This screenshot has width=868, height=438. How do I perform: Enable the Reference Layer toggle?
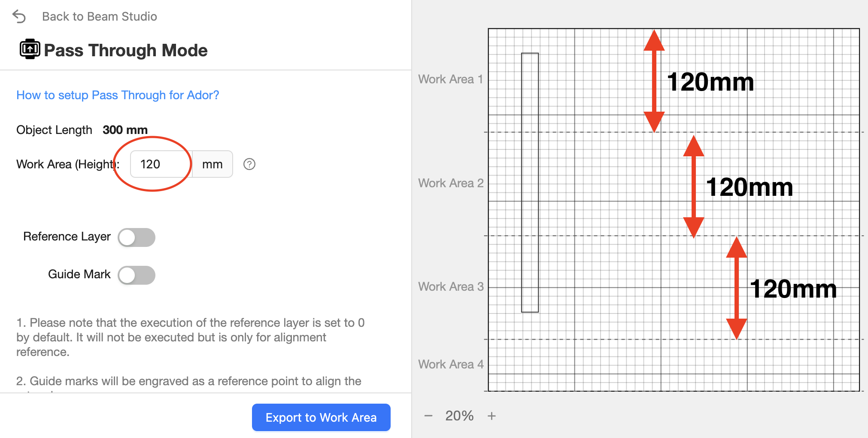tap(137, 237)
